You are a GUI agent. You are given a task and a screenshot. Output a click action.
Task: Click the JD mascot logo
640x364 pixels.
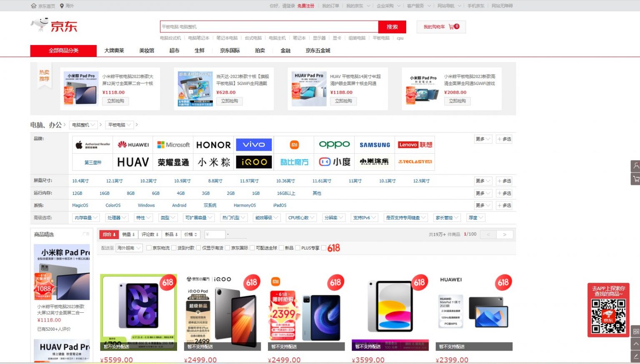(40, 25)
